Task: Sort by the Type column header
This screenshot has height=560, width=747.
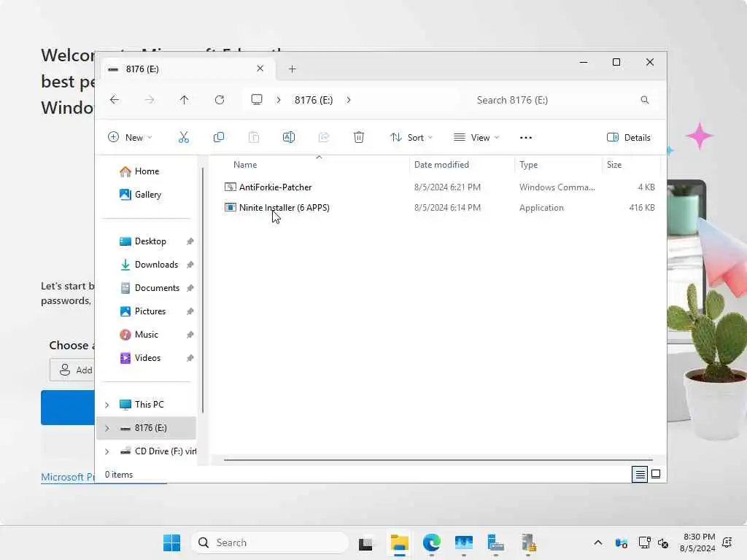Action: coord(528,165)
